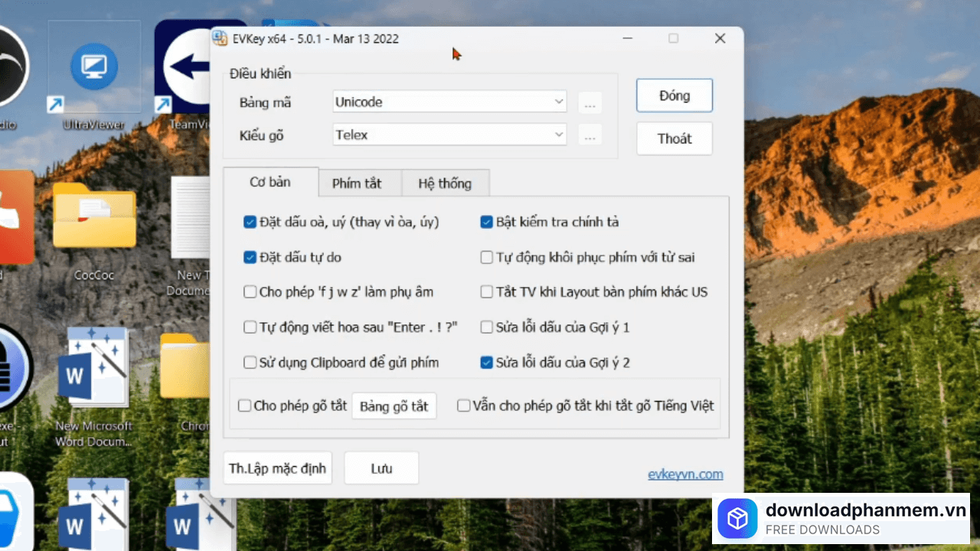Viewport: 980px width, 551px height.
Task: Uncheck Bật kiểm tra chính tả option
Action: click(x=486, y=222)
